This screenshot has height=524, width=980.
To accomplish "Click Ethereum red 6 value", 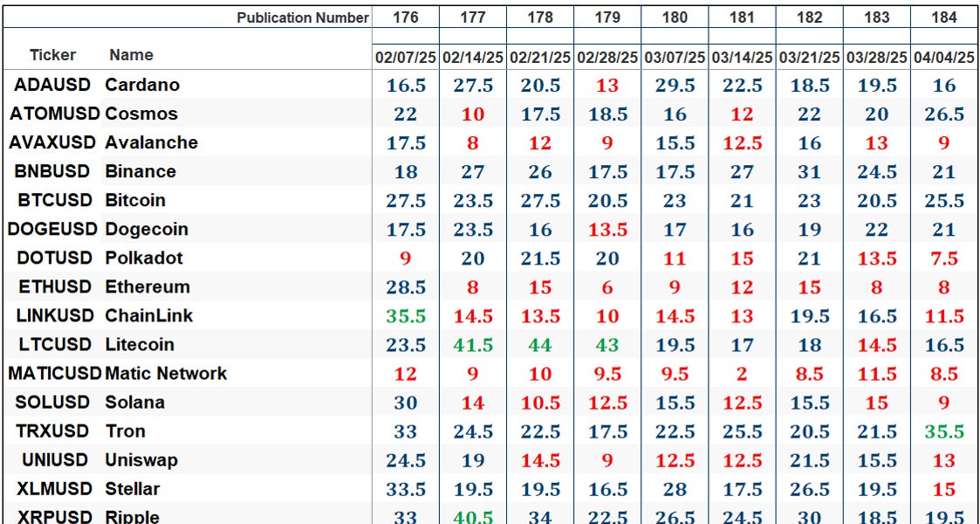I will 607,287.
